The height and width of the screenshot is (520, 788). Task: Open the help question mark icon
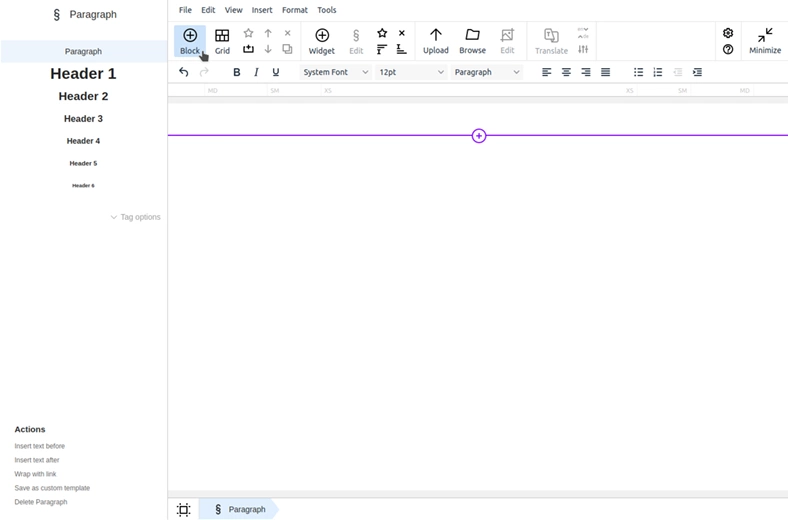(728, 49)
